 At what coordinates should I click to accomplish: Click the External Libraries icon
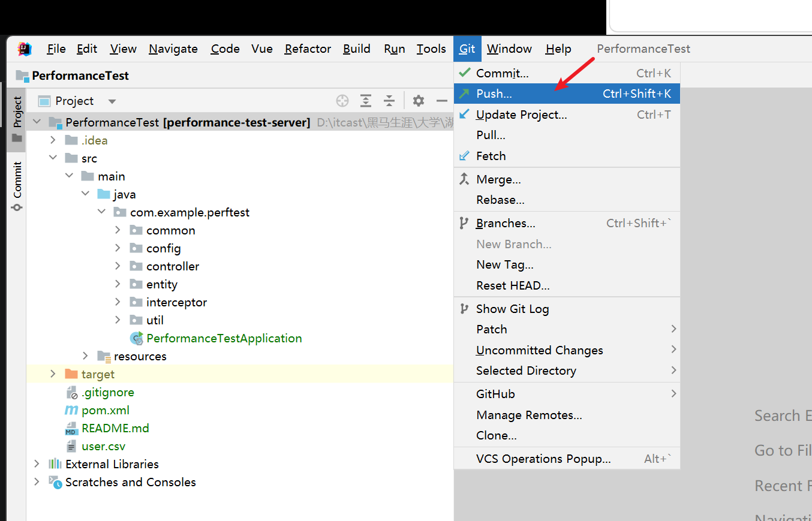tap(55, 464)
